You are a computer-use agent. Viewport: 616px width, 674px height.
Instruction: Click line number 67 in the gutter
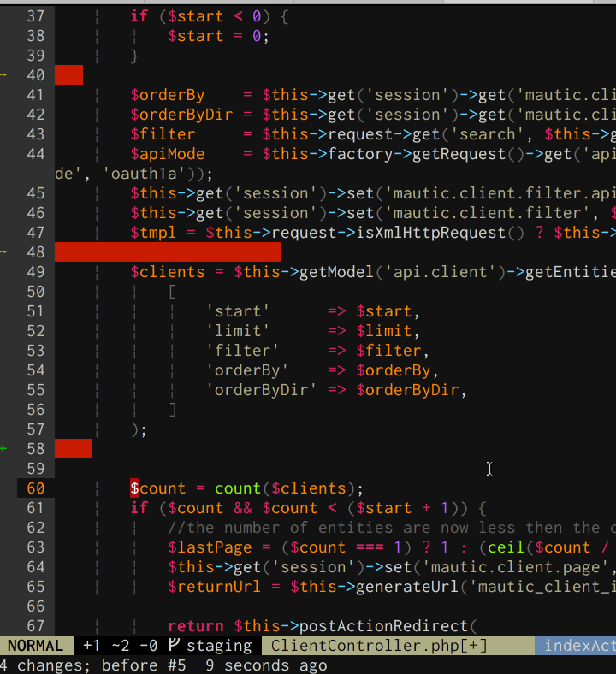tap(36, 626)
